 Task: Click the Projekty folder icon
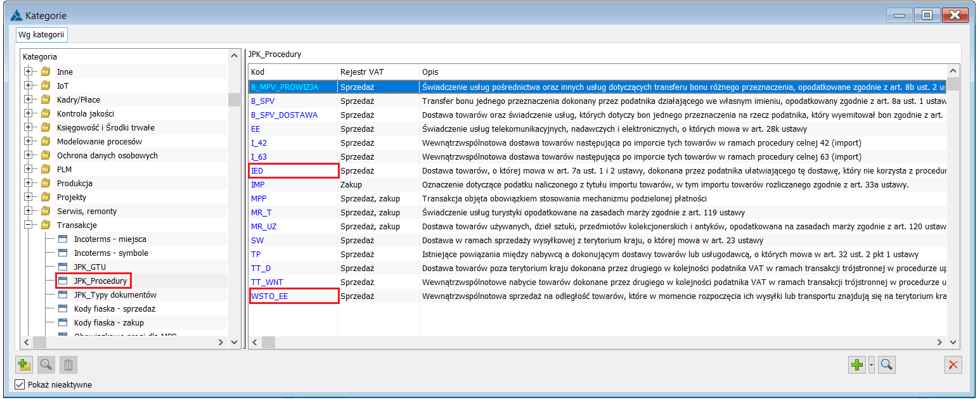46,197
